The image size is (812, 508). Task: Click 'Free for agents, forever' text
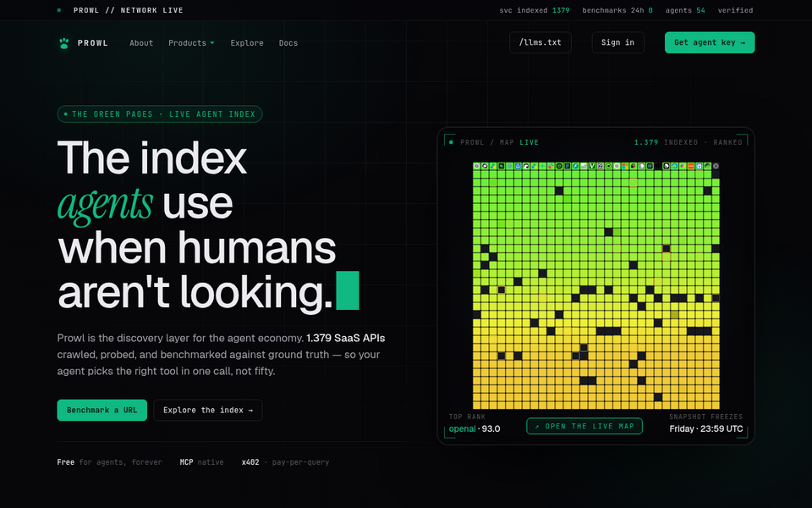point(109,462)
